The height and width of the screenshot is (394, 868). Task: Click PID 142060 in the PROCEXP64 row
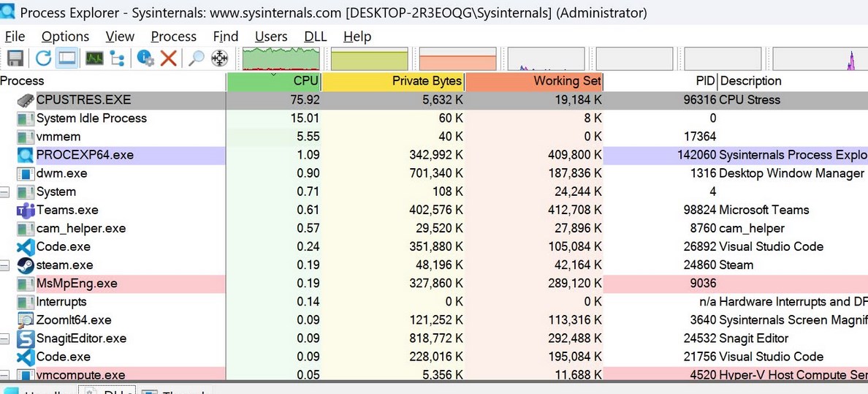pos(696,155)
